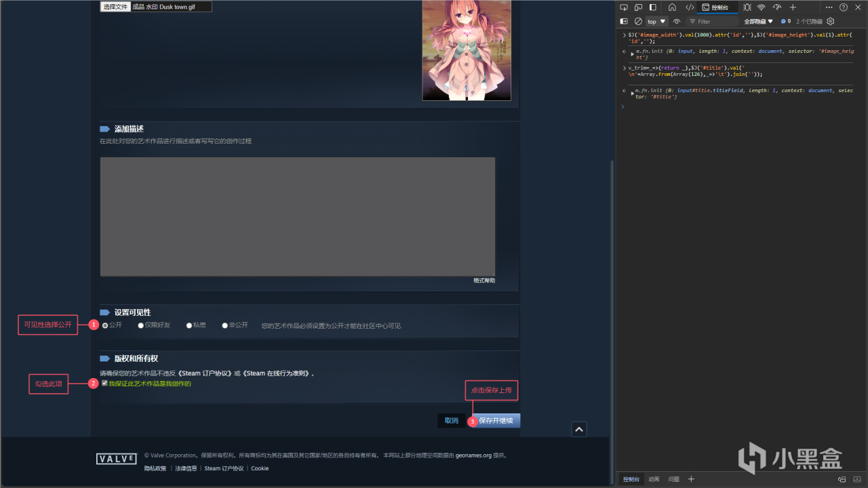The height and width of the screenshot is (488, 868).
Task: Click the DevTools dock/activity bar layout icon
Action: tap(653, 7)
